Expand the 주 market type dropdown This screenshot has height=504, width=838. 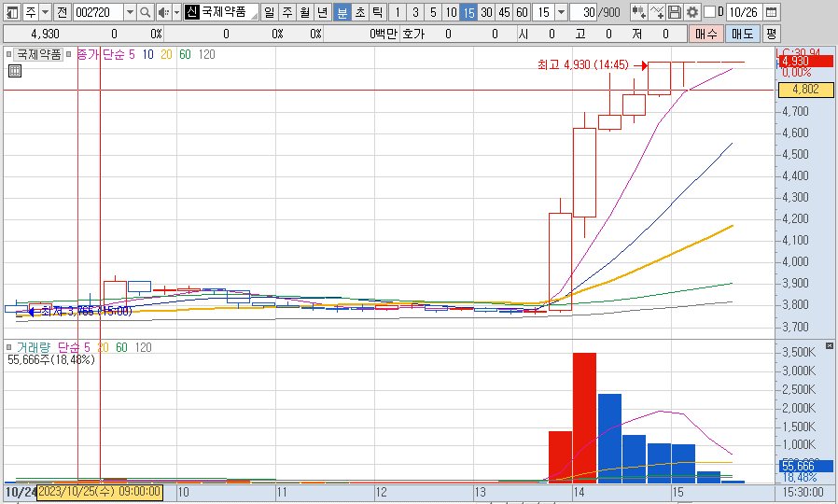(46, 12)
